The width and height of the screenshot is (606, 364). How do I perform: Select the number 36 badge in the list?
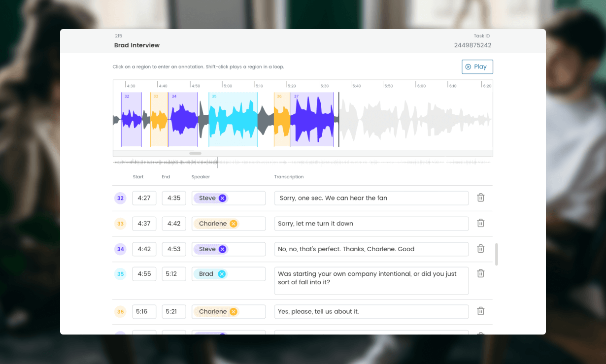click(x=120, y=312)
